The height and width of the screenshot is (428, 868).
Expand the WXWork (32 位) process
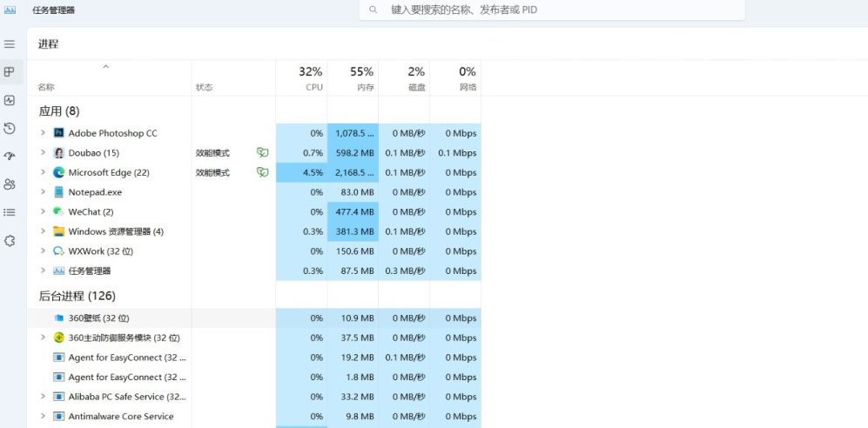(x=43, y=251)
